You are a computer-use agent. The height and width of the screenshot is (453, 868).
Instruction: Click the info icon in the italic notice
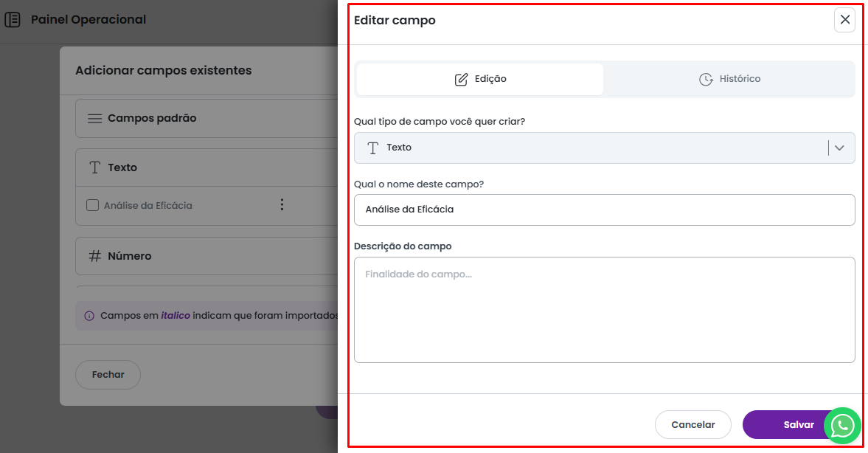[x=89, y=316]
